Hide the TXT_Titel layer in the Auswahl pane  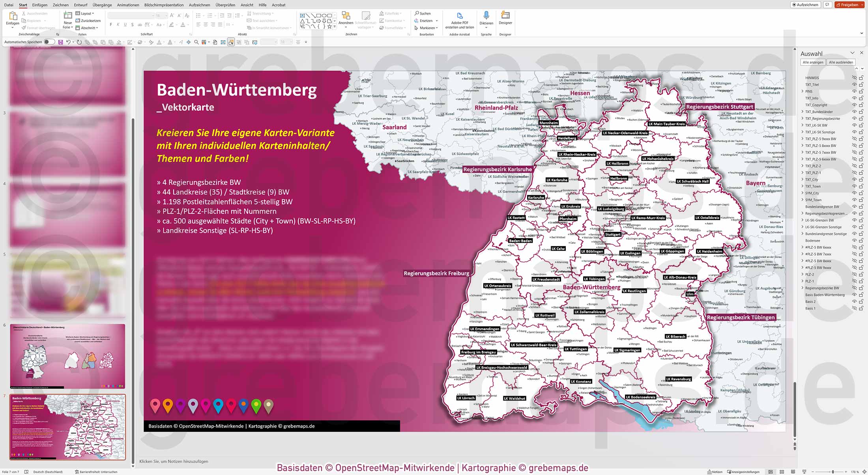click(854, 84)
